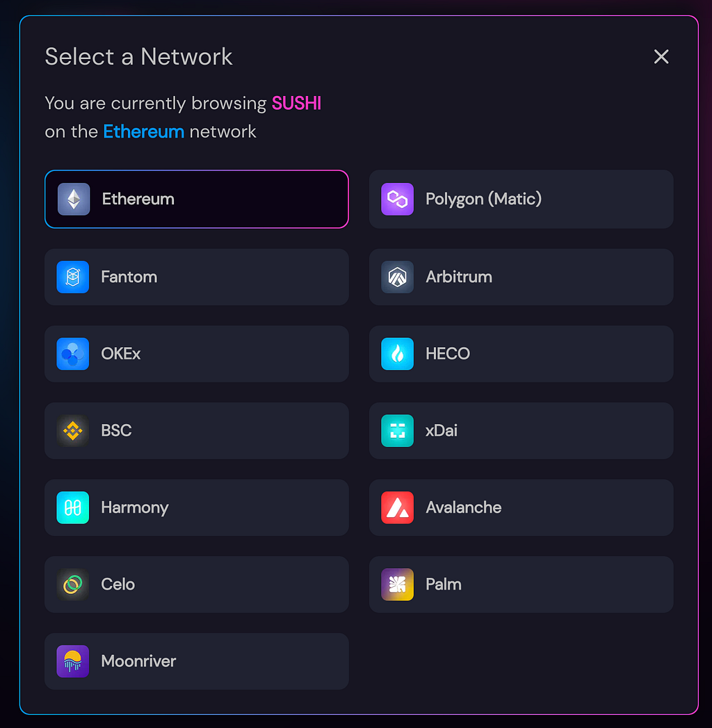Click the HECO flame icon
Screen dimensions: 712x728
click(x=397, y=354)
